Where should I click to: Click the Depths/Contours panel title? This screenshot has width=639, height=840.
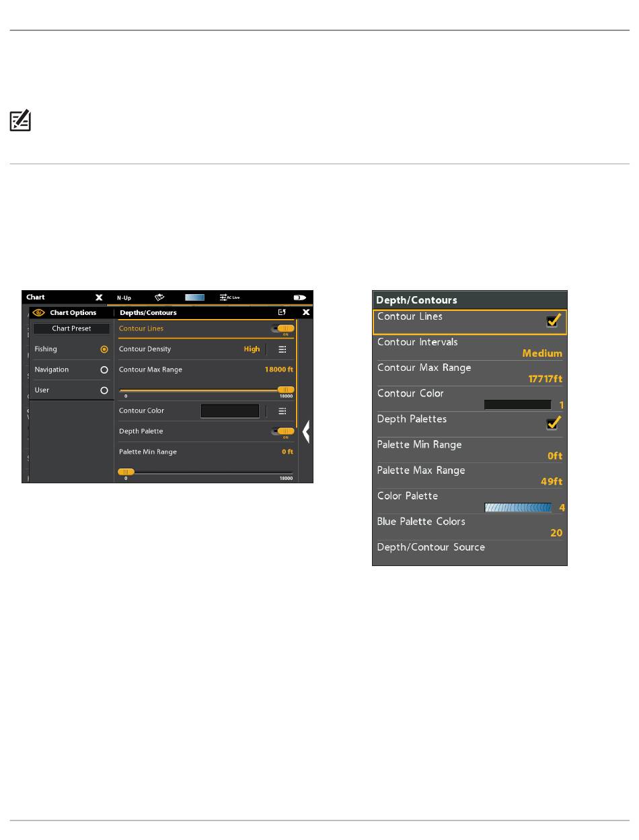(148, 313)
